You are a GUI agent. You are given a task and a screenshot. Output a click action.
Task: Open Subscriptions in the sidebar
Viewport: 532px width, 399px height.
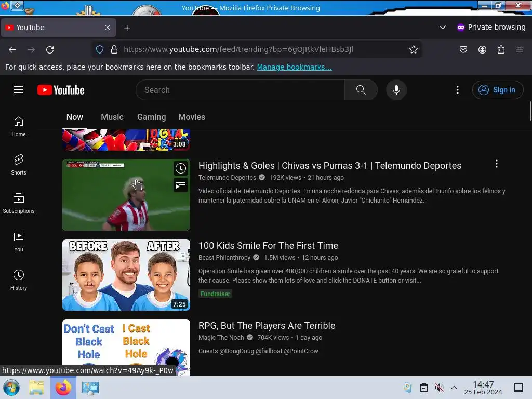(19, 203)
